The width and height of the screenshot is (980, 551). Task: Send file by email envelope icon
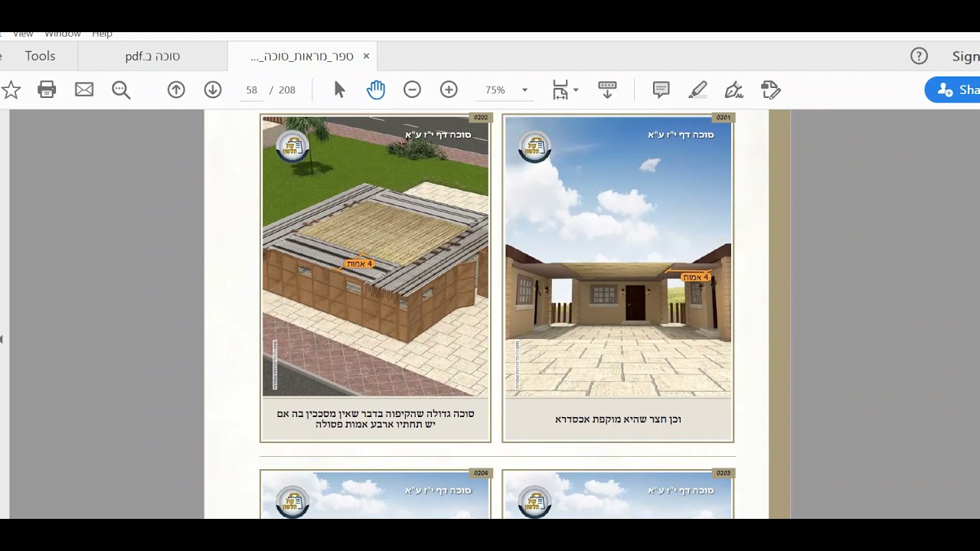pos(84,90)
